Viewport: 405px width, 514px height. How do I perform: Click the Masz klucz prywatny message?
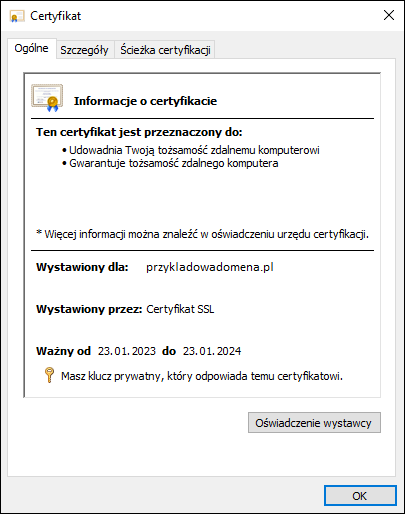tap(202, 376)
